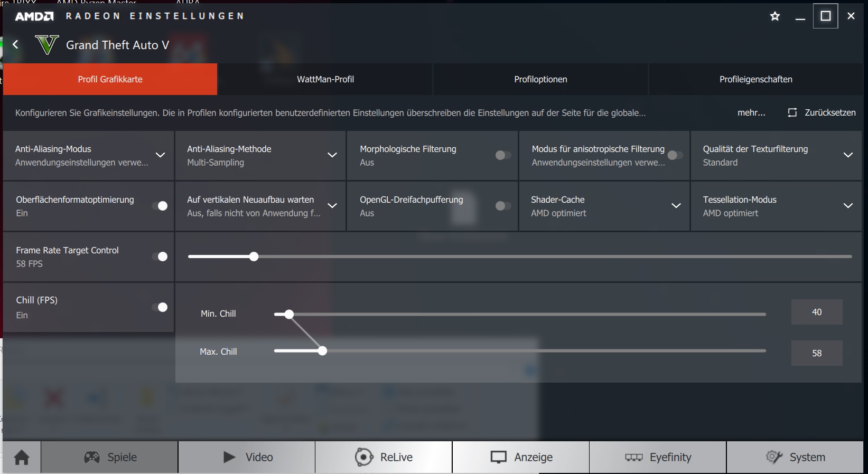Image resolution: width=868 pixels, height=474 pixels.
Task: Click the Max. Chill value field showing 58
Action: coord(817,353)
